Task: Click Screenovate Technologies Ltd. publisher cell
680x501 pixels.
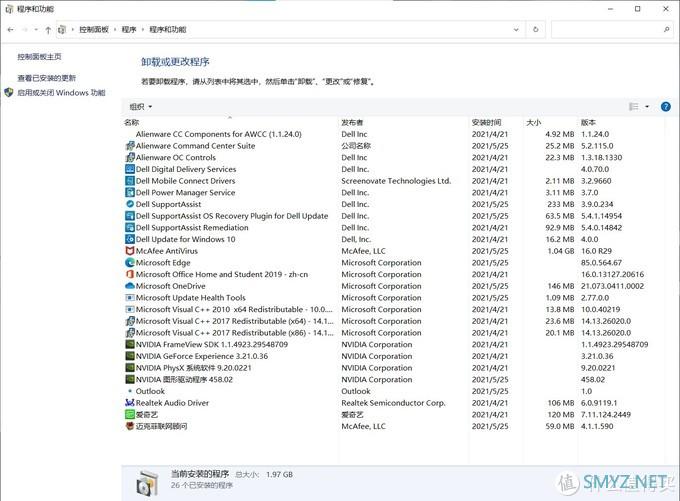Action: click(396, 181)
